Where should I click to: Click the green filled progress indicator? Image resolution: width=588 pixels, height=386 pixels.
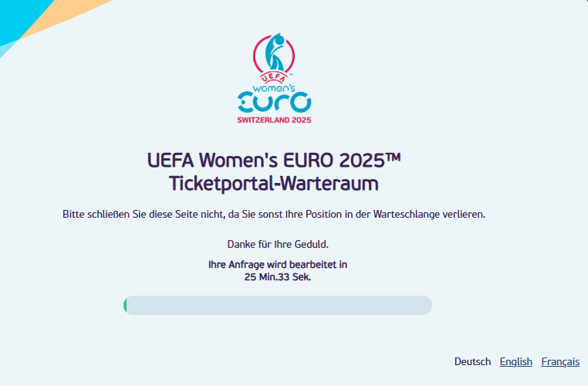(x=125, y=305)
